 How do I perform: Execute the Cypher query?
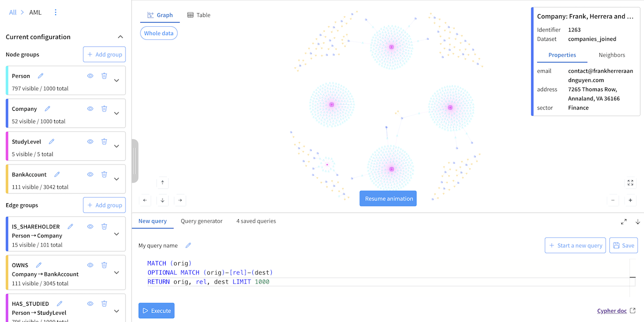click(156, 310)
